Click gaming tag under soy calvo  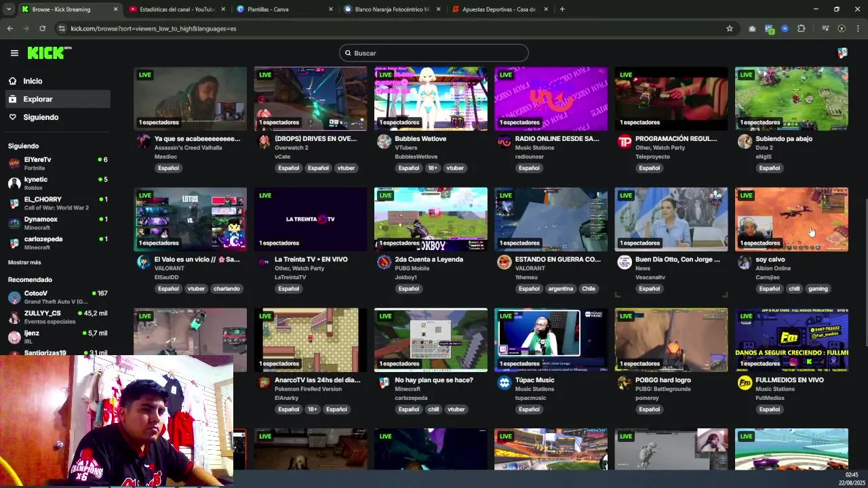click(818, 289)
